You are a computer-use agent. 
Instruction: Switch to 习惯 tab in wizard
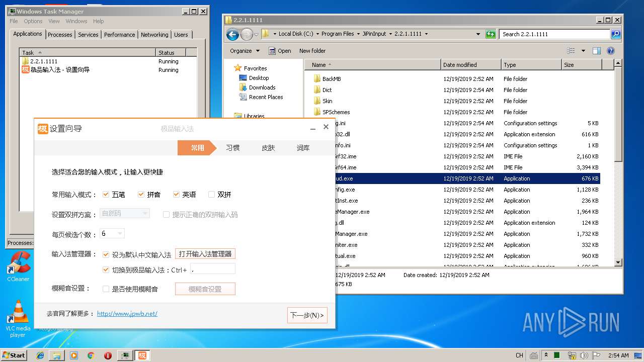pyautogui.click(x=232, y=148)
